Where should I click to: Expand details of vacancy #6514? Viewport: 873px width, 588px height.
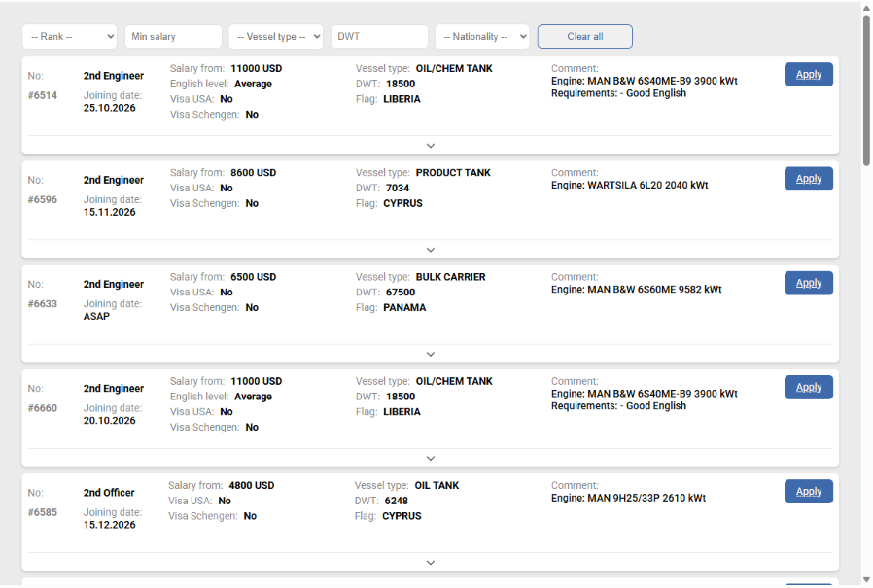pos(431,146)
